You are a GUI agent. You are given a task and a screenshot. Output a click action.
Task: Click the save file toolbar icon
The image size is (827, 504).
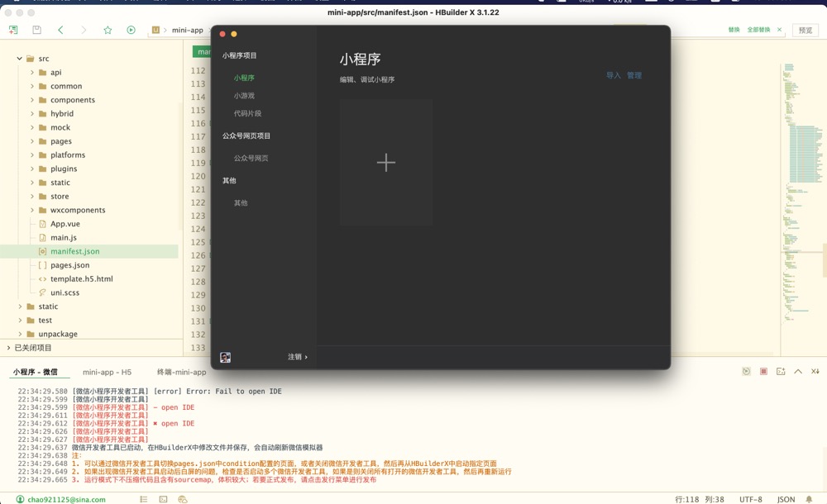36,30
